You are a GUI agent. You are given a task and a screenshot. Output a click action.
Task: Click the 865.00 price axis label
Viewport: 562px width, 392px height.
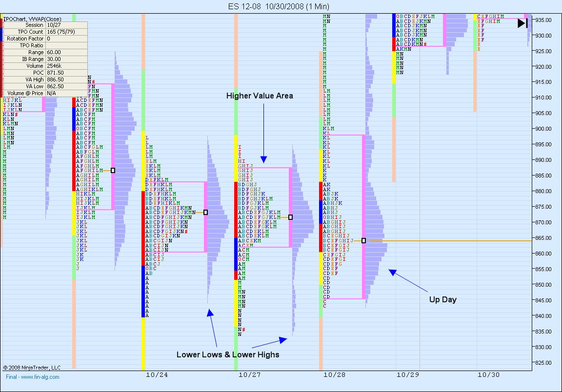[543, 238]
